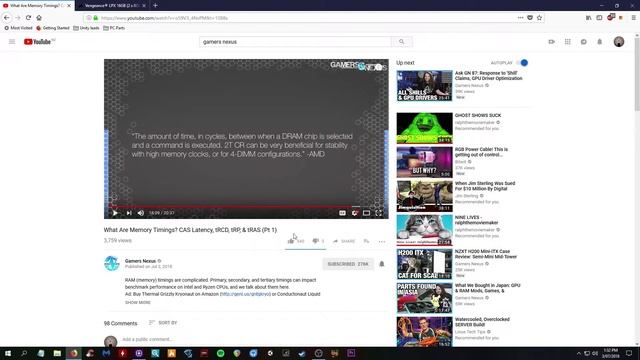Open the Firefox hamburger menu
The image size is (640, 360).
tap(633, 18)
